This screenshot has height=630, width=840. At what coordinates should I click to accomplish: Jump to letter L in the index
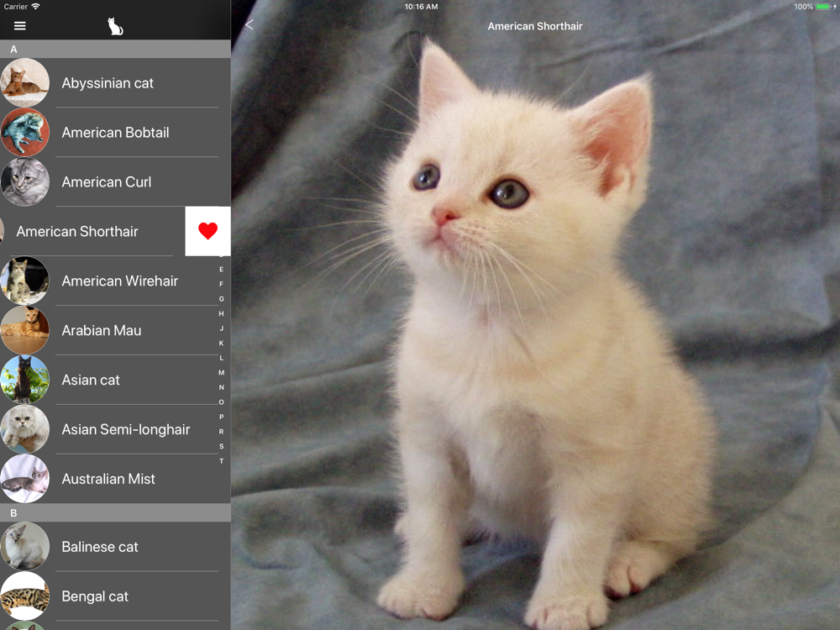pyautogui.click(x=221, y=358)
